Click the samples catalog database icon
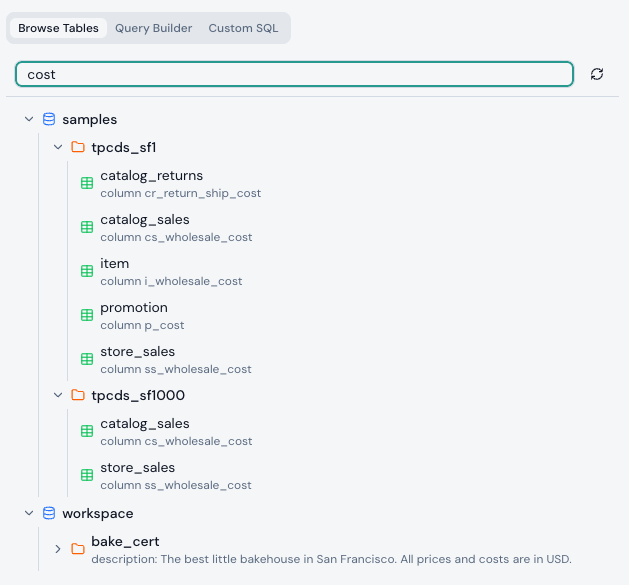 [x=49, y=119]
